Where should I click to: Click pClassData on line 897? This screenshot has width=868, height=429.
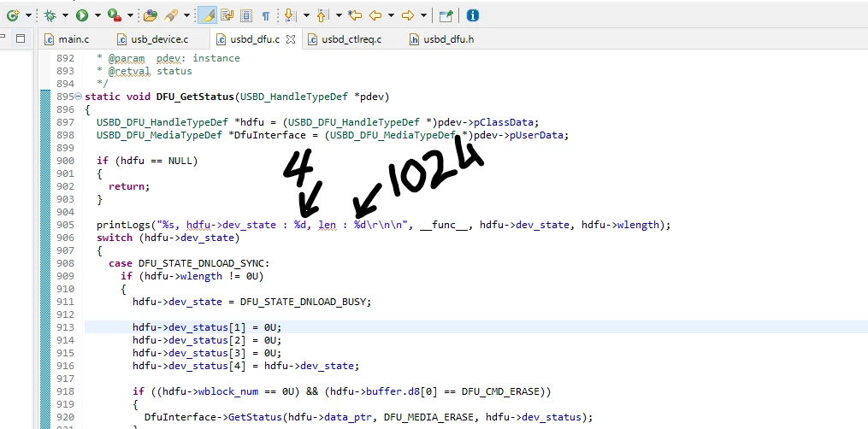504,121
